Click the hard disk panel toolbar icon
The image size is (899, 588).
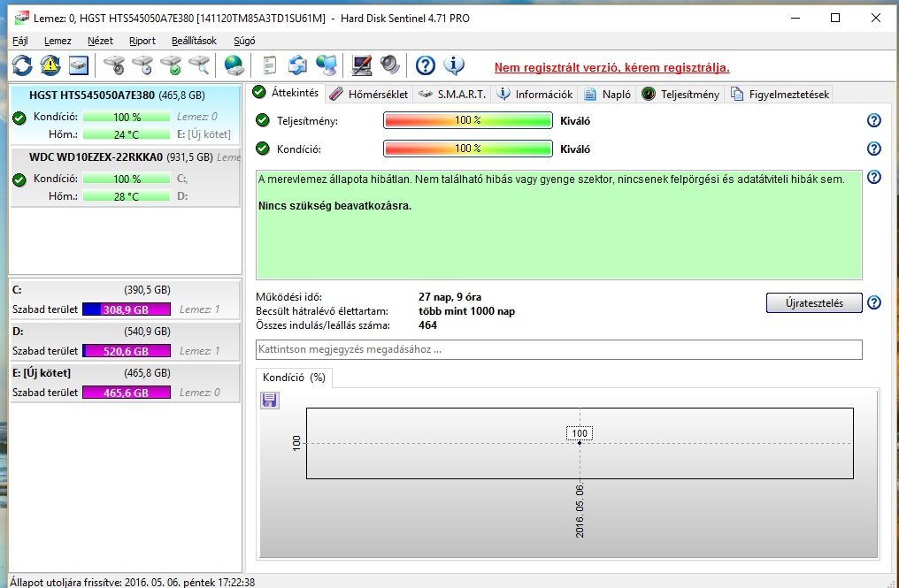point(79,65)
